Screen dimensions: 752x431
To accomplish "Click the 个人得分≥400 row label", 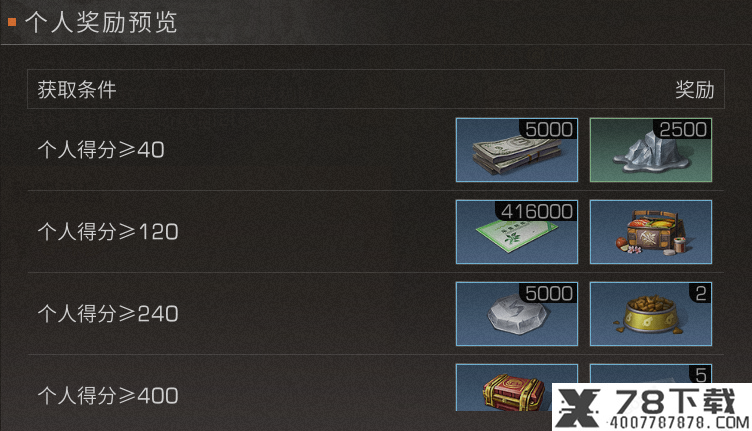I will 108,396.
